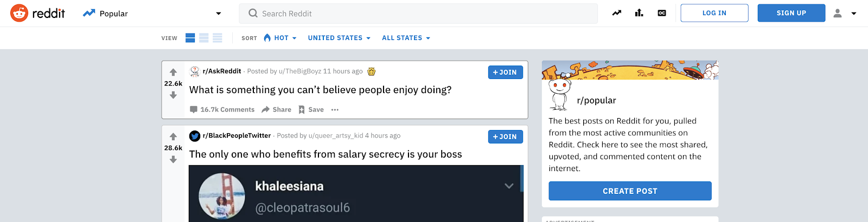This screenshot has width=868, height=222.
Task: Click the closed captions icon in header
Action: click(x=662, y=13)
